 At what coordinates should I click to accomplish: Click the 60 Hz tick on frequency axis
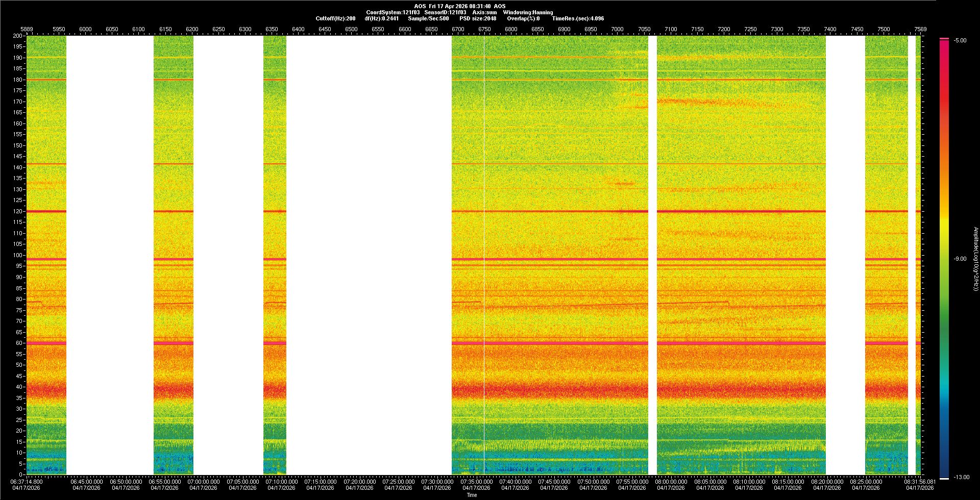pyautogui.click(x=19, y=343)
